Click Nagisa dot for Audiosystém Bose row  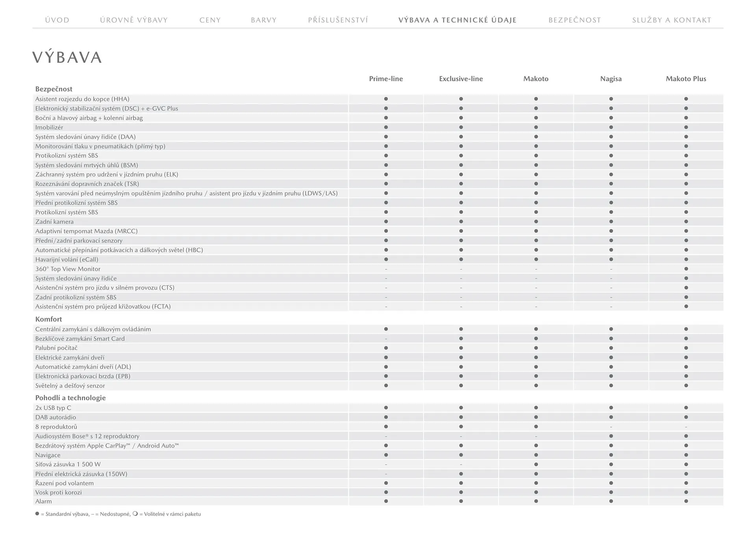click(x=611, y=436)
